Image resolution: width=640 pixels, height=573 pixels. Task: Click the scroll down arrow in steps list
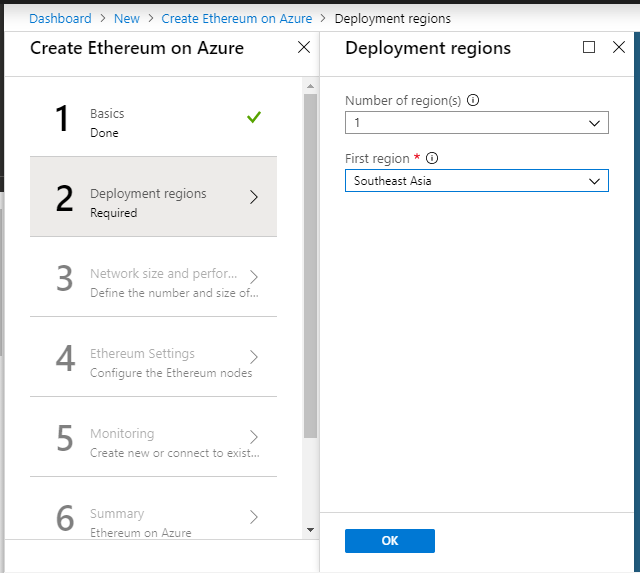tap(311, 530)
